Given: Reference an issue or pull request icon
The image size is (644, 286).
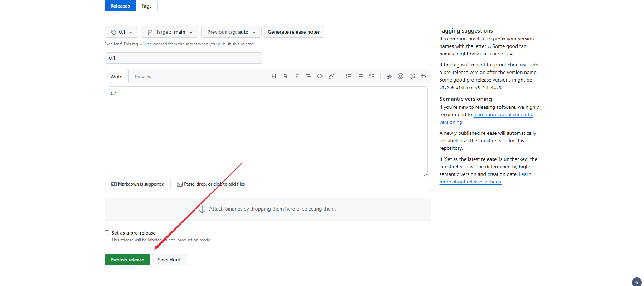Looking at the screenshot, I should (412, 76).
